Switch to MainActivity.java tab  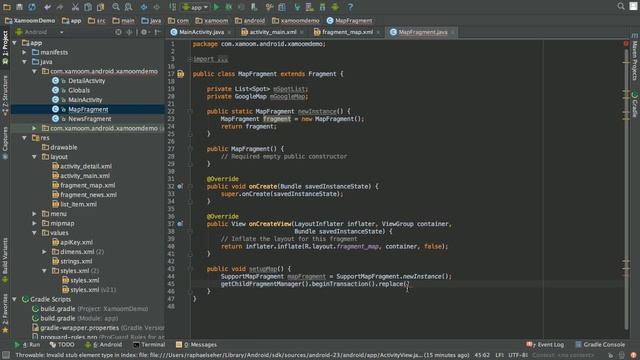[x=201, y=32]
